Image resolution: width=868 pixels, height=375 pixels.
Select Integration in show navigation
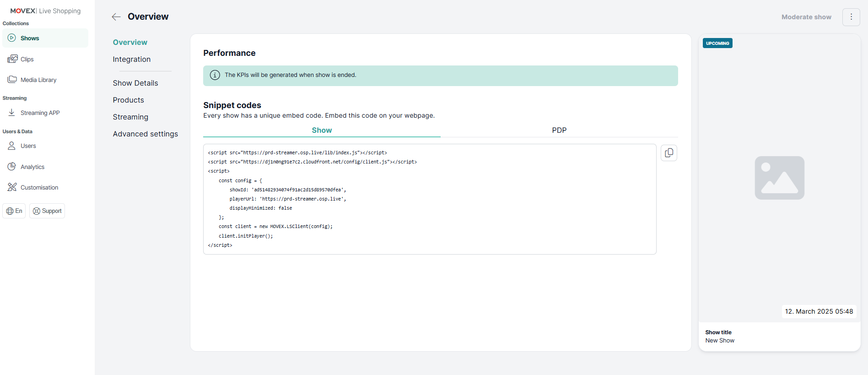(132, 59)
